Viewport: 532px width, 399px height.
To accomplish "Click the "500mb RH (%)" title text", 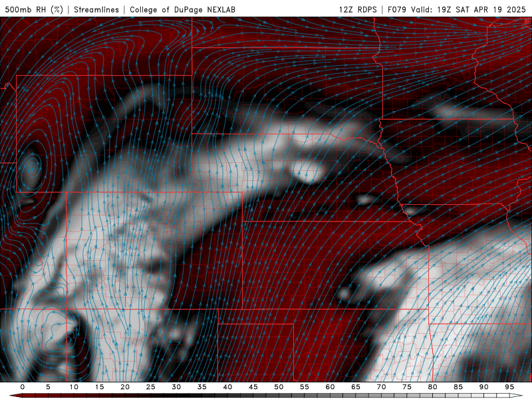I will tap(34, 9).
